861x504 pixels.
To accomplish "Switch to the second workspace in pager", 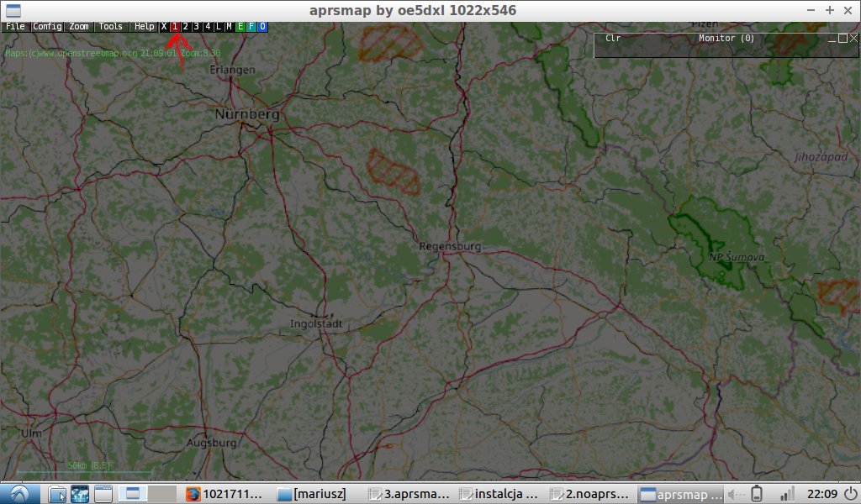I will pos(162,494).
